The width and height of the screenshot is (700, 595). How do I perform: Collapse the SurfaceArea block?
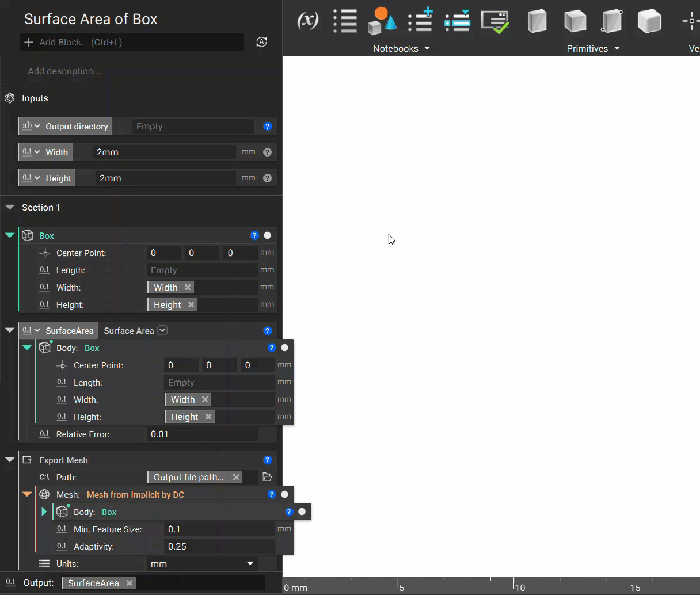10,330
